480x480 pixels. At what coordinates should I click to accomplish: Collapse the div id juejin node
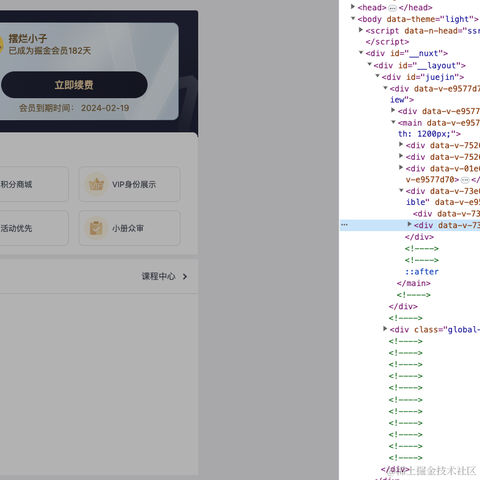pos(377,76)
